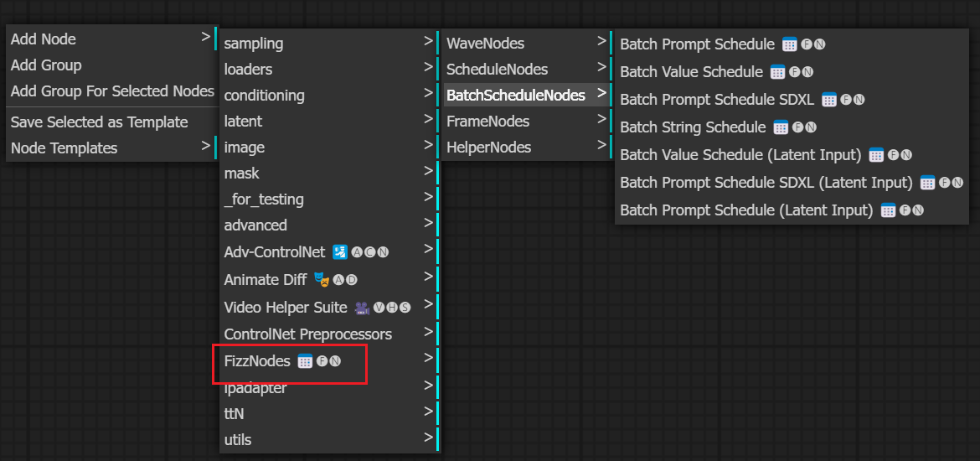Click calendar icon beside Batch String Schedule
Viewport: 980px width, 461px height.
pyautogui.click(x=781, y=127)
